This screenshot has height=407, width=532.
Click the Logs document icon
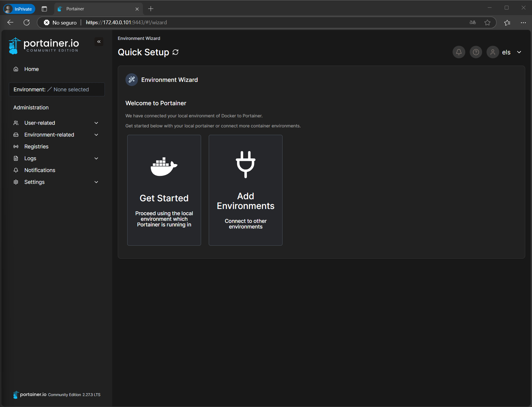16,158
